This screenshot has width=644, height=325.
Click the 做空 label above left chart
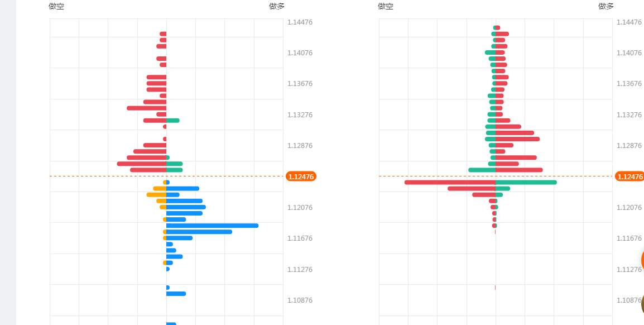tap(56, 6)
